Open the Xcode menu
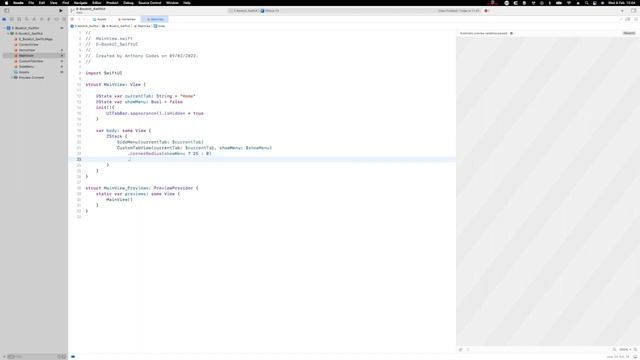Viewport: 640px width, 360px height. 18,3
